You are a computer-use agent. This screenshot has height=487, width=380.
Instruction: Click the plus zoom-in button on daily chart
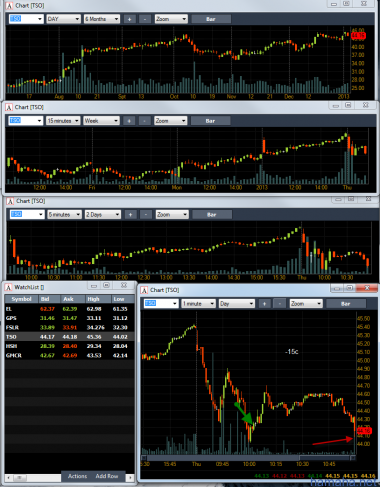[129, 19]
